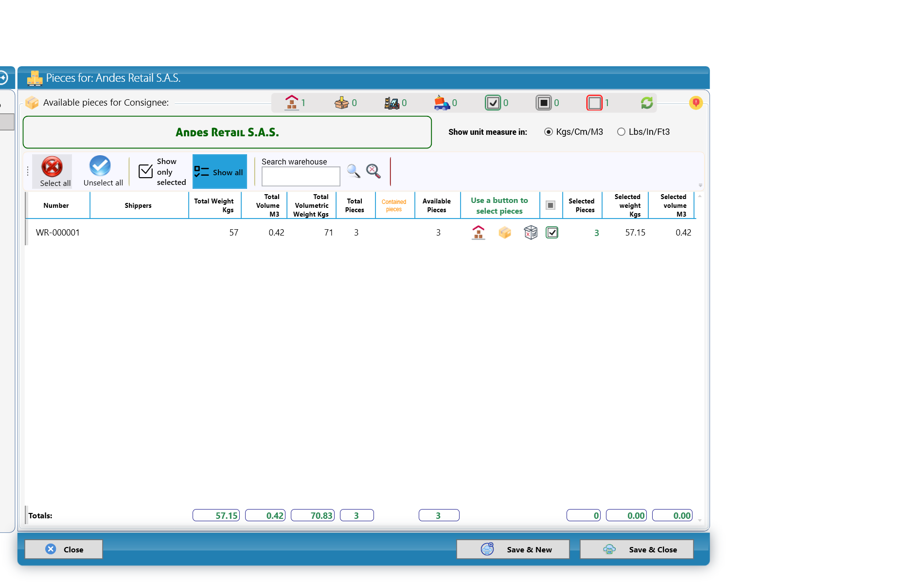Click in the Search warehouse text field
This screenshot has width=924, height=584.
(301, 176)
